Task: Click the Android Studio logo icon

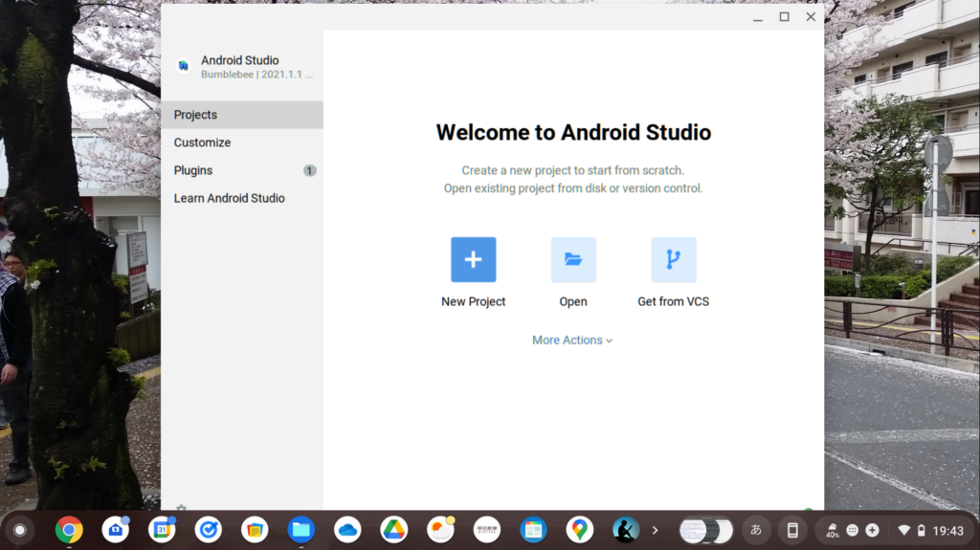Action: (x=183, y=66)
